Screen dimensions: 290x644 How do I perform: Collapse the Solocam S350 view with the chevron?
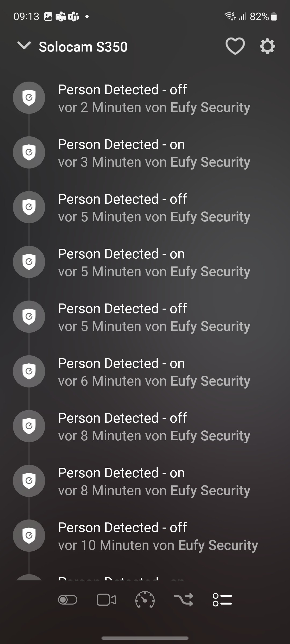[x=24, y=46]
